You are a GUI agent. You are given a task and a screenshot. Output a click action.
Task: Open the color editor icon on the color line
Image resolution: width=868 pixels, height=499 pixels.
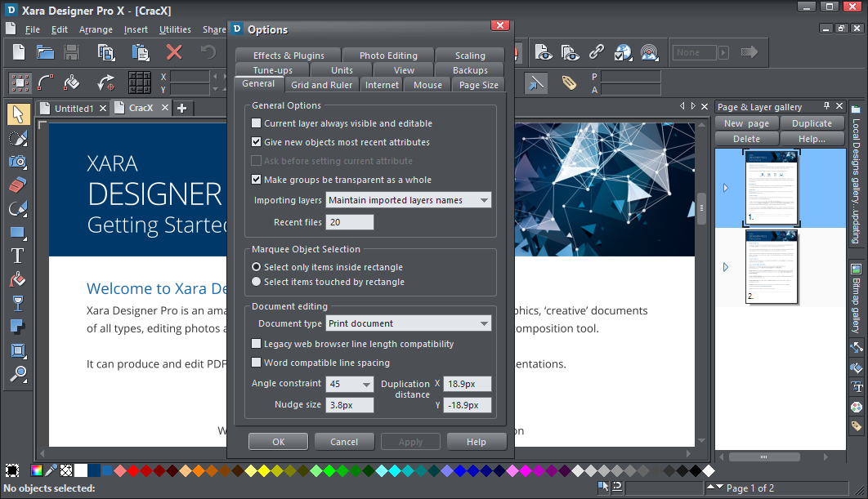[x=37, y=470]
